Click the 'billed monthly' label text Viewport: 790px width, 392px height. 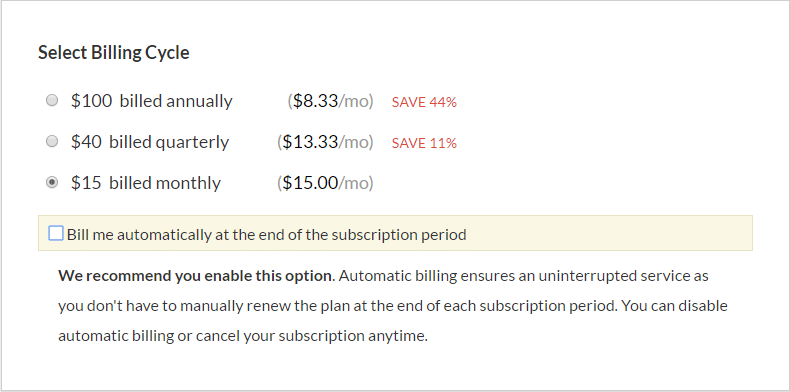click(165, 183)
